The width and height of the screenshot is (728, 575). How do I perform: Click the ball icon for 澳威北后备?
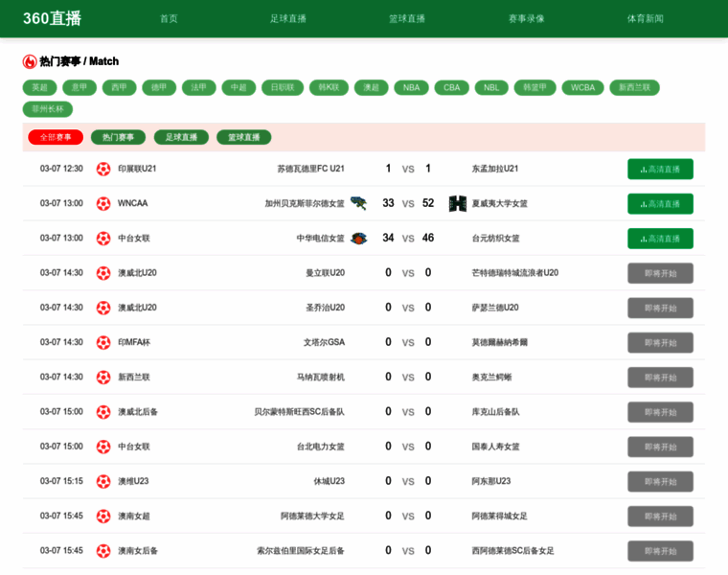[103, 412]
